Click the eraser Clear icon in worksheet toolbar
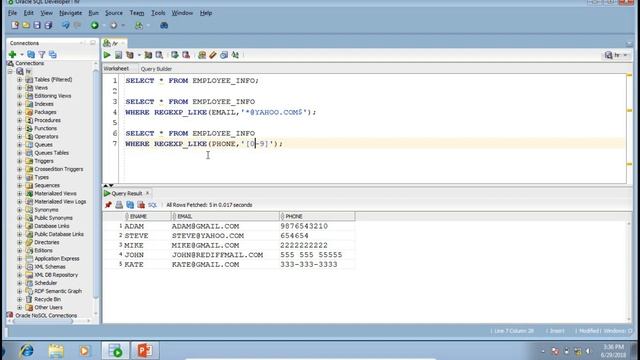640x360 pixels. point(213,55)
